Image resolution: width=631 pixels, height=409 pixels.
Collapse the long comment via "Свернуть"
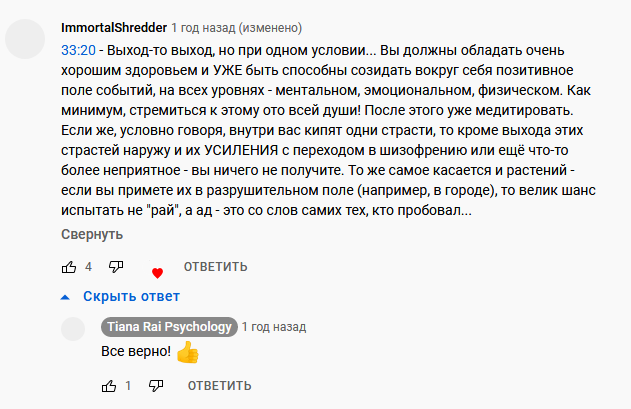coord(92,234)
